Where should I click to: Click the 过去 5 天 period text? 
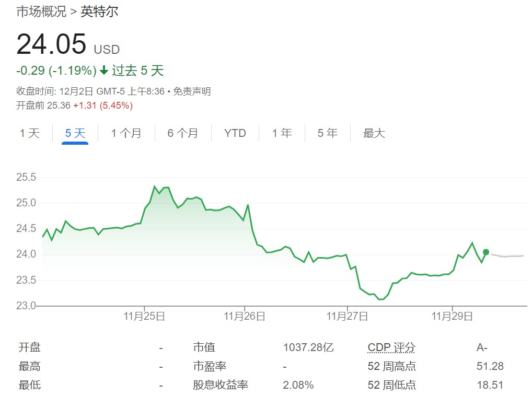tap(138, 71)
